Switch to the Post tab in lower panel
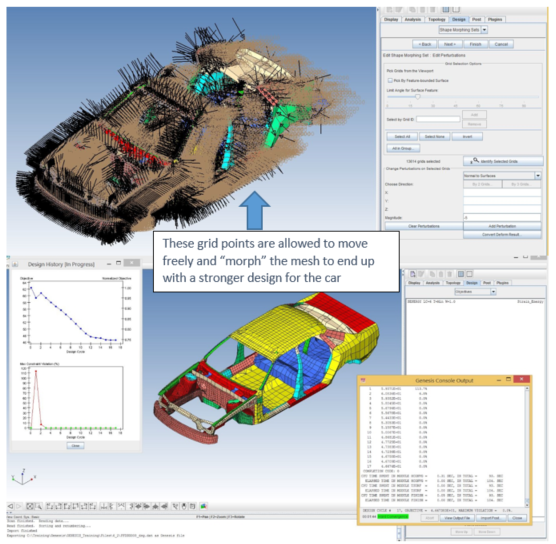 pos(487,283)
